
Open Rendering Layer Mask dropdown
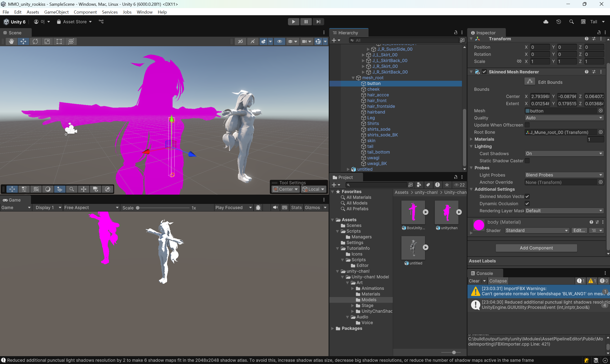564,211
